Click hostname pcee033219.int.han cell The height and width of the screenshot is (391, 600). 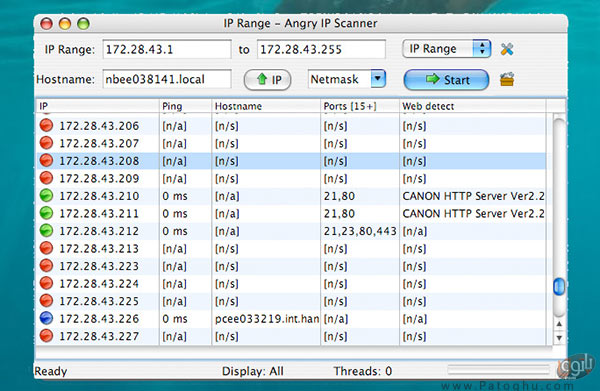pyautogui.click(x=267, y=319)
